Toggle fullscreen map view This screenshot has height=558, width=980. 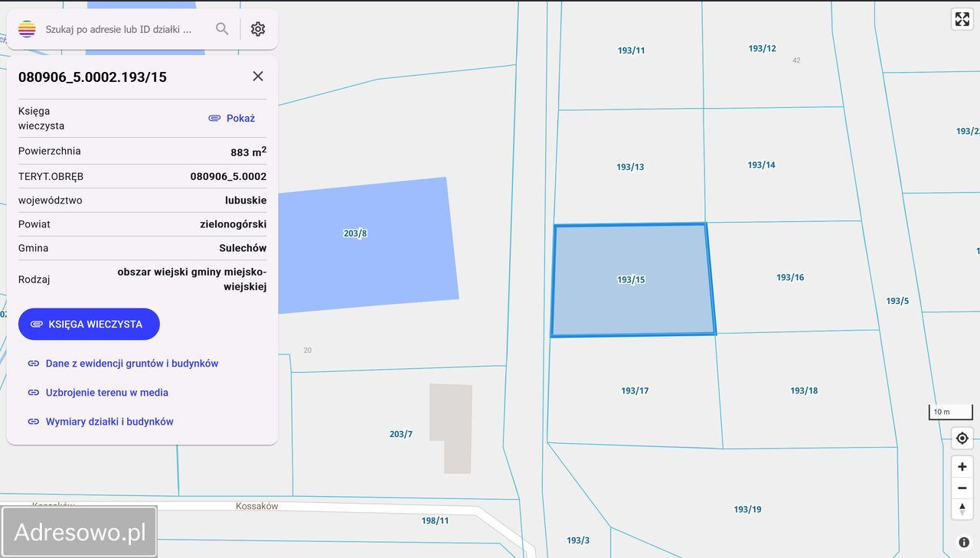(x=962, y=19)
